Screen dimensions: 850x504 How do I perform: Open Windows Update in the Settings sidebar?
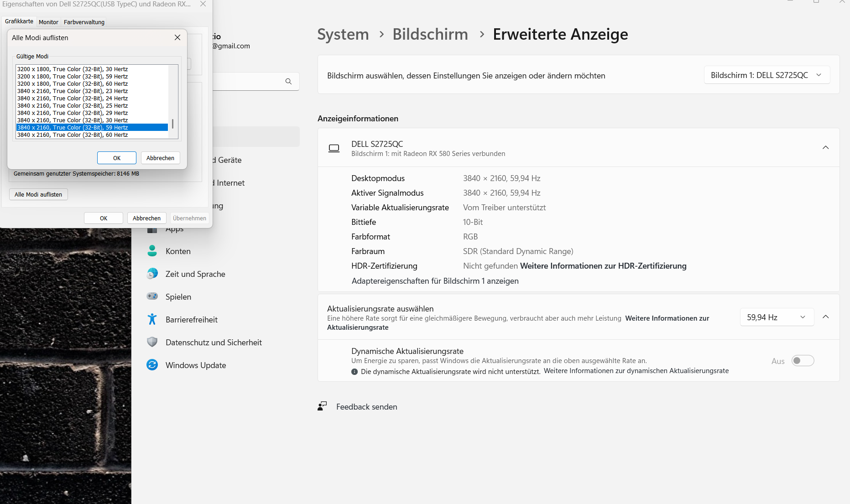196,365
